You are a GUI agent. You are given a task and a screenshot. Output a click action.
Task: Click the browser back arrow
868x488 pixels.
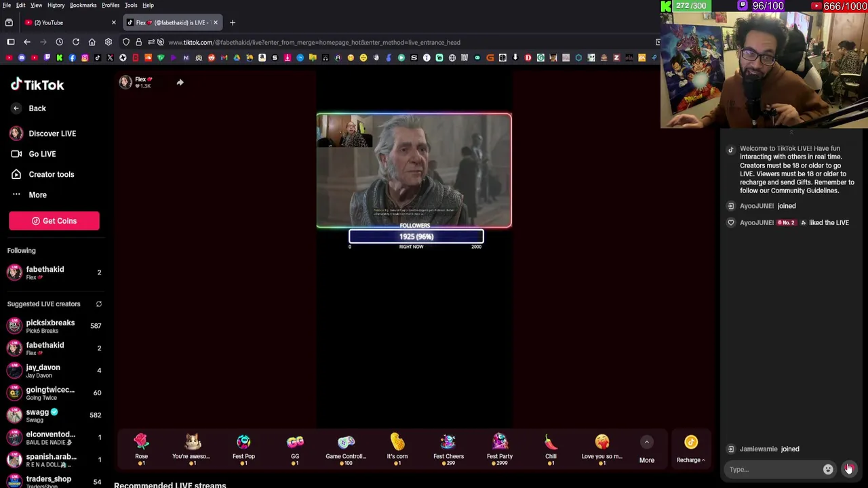(x=27, y=42)
